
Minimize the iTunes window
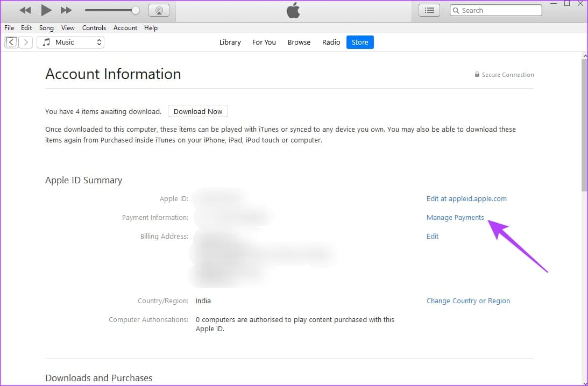pos(554,3)
